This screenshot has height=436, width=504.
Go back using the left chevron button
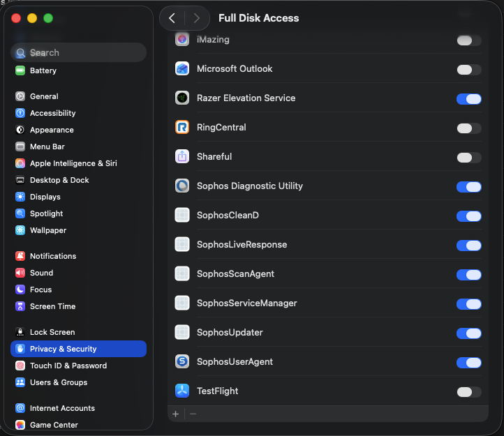[172, 18]
